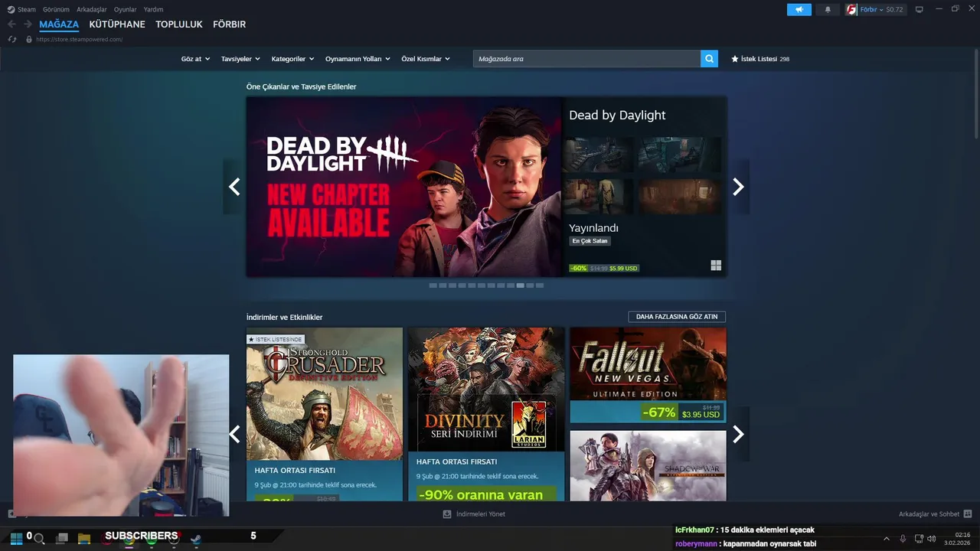The width and height of the screenshot is (980, 551).
Task: Switch to the KÜTÜPHANE tab
Action: [x=117, y=24]
